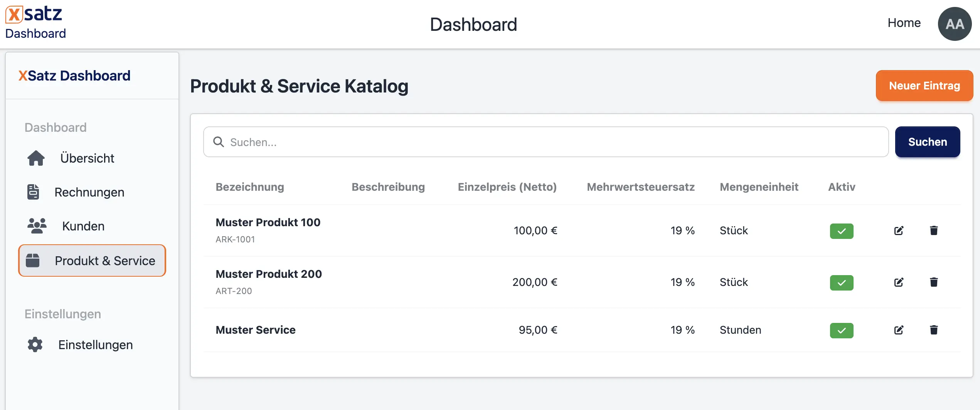Disable Aktiv for Muster Produkt 200
980x410 pixels.
point(842,282)
